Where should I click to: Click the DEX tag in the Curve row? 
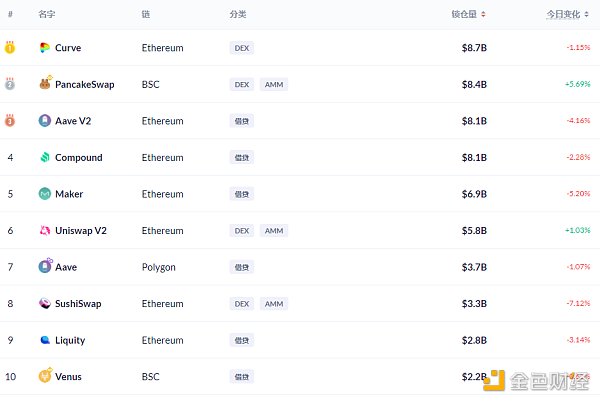click(x=242, y=48)
